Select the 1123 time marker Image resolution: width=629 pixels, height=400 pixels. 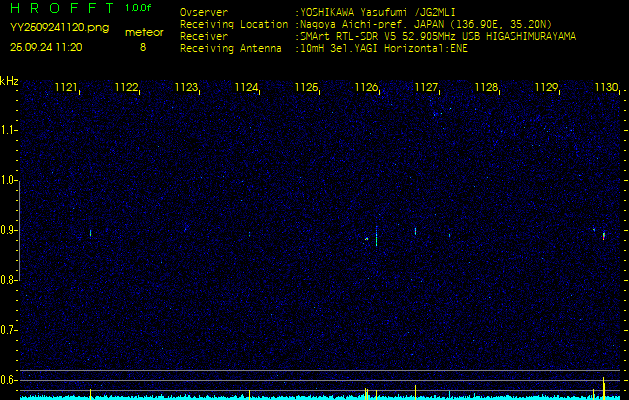pyautogui.click(x=186, y=88)
